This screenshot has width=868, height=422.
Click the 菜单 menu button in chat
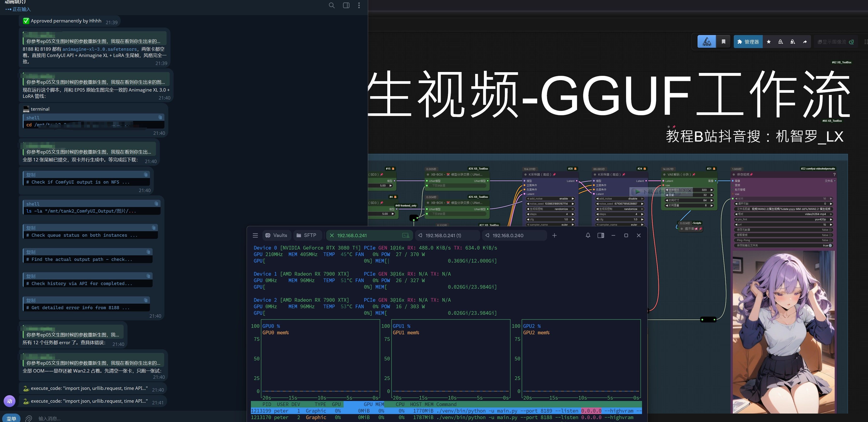click(x=11, y=418)
